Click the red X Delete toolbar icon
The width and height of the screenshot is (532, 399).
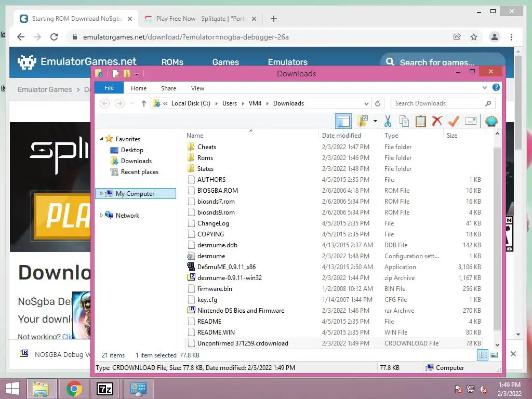437,121
